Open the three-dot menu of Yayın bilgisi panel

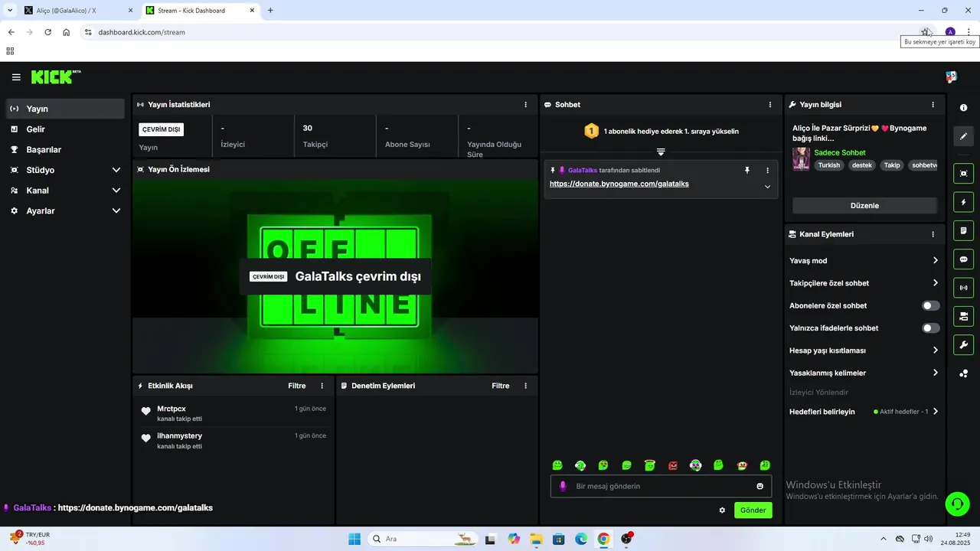(x=933, y=105)
